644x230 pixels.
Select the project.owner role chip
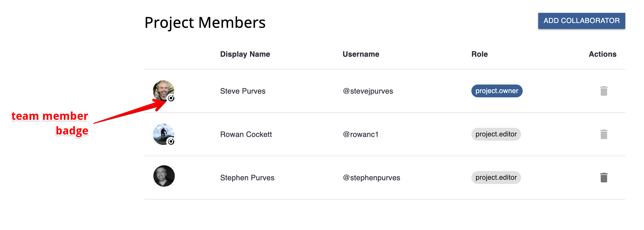pos(497,91)
